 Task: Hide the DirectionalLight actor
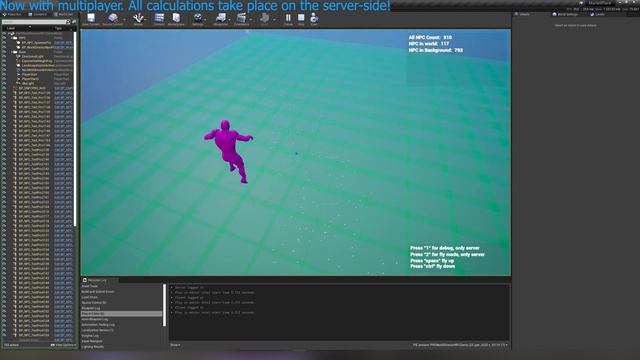(4, 56)
